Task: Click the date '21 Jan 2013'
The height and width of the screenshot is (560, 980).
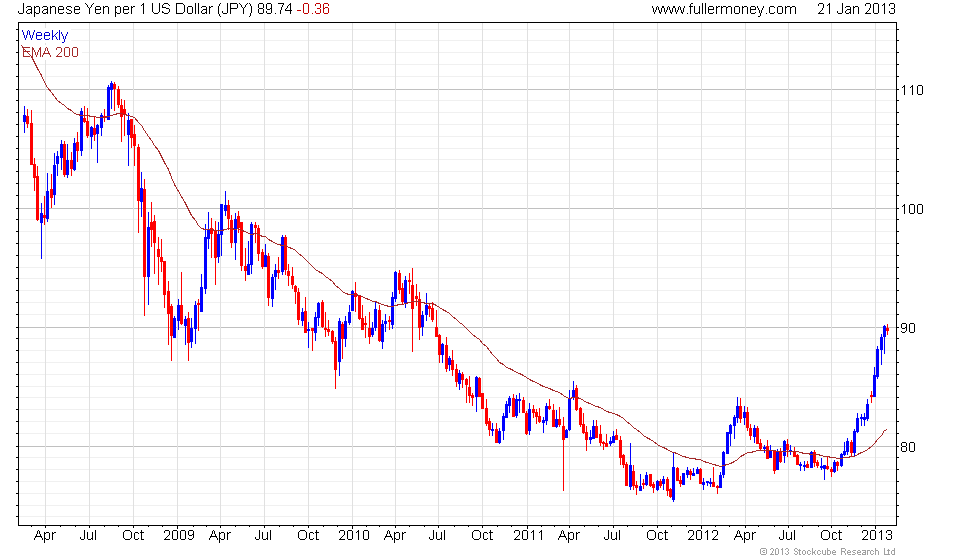Action: coord(856,9)
